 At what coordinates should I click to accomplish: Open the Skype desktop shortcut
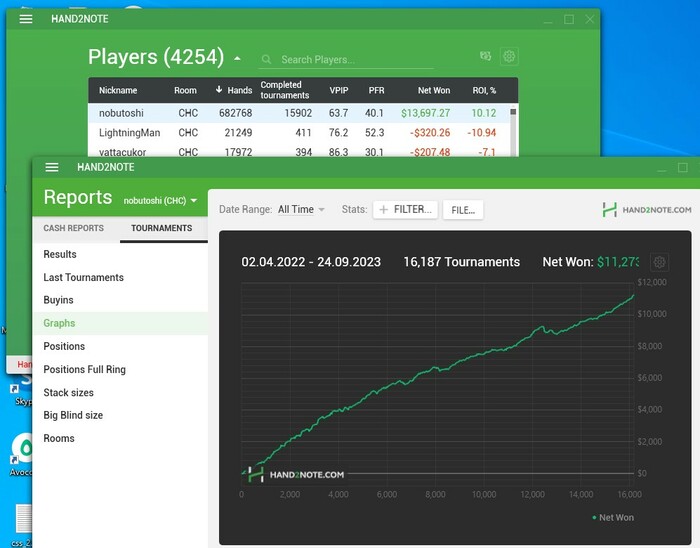point(21,389)
